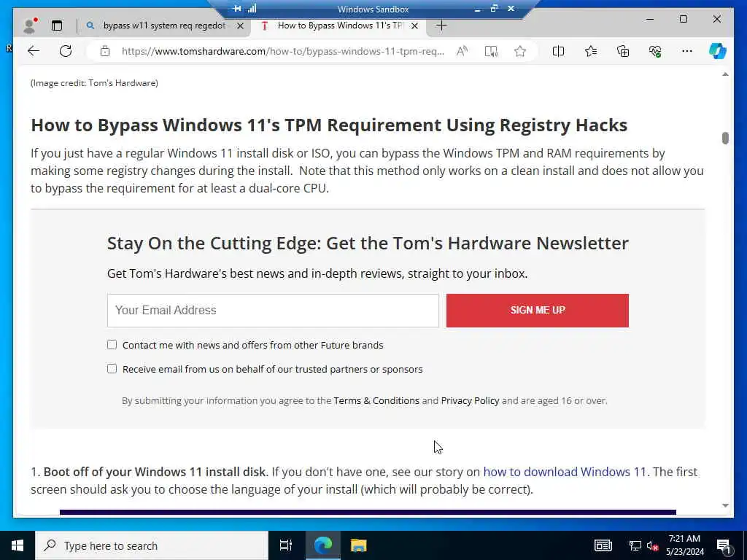Open the Copilot sidebar

pyautogui.click(x=718, y=51)
